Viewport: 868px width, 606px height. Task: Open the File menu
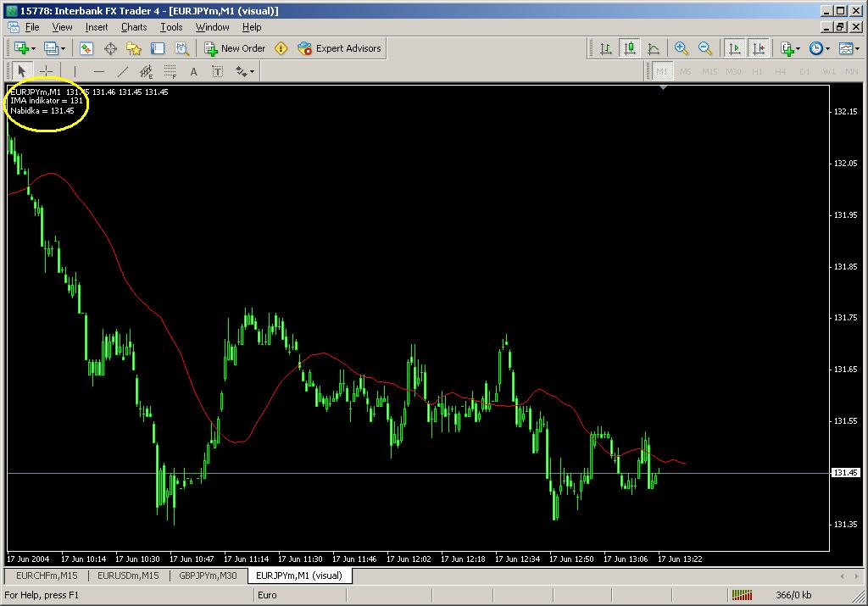click(32, 27)
